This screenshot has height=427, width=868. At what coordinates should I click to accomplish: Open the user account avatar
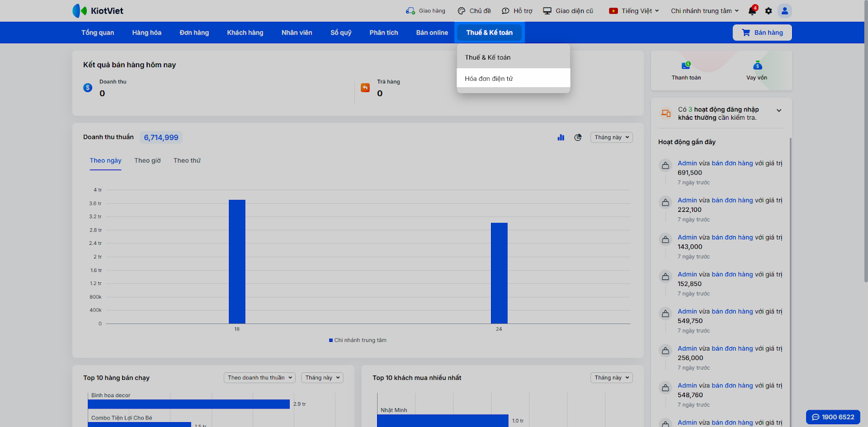coord(784,11)
